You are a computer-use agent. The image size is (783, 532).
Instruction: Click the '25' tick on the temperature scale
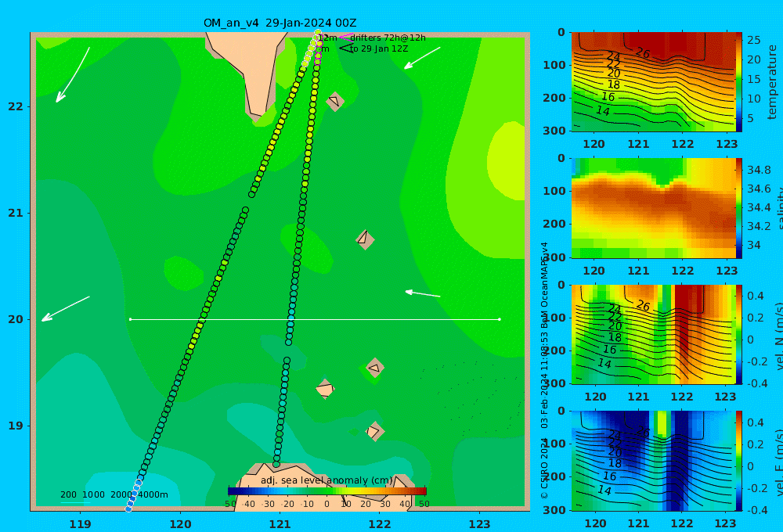[x=753, y=39]
